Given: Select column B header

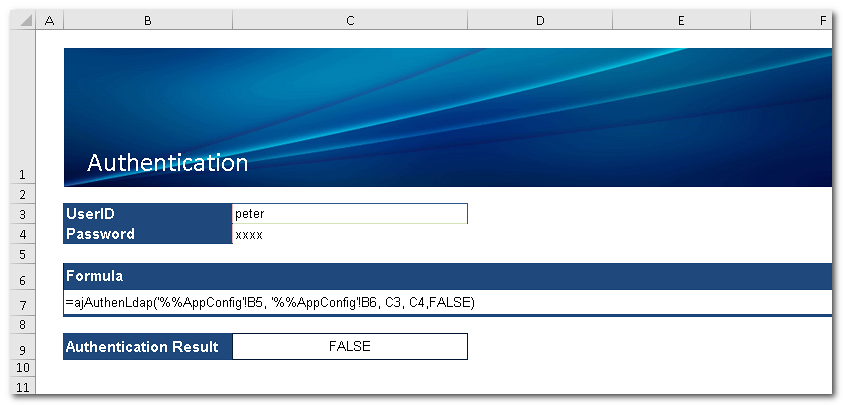Looking at the screenshot, I should (148, 20).
